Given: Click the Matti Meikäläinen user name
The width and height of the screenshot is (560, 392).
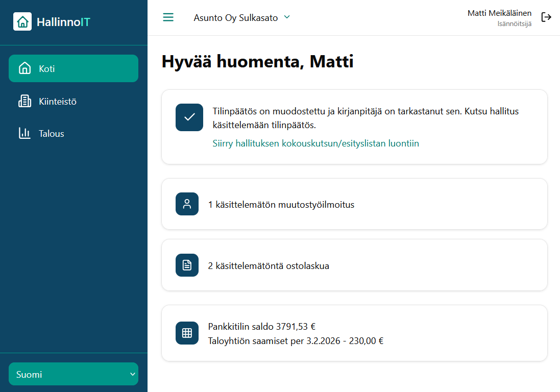Looking at the screenshot, I should click(499, 13).
